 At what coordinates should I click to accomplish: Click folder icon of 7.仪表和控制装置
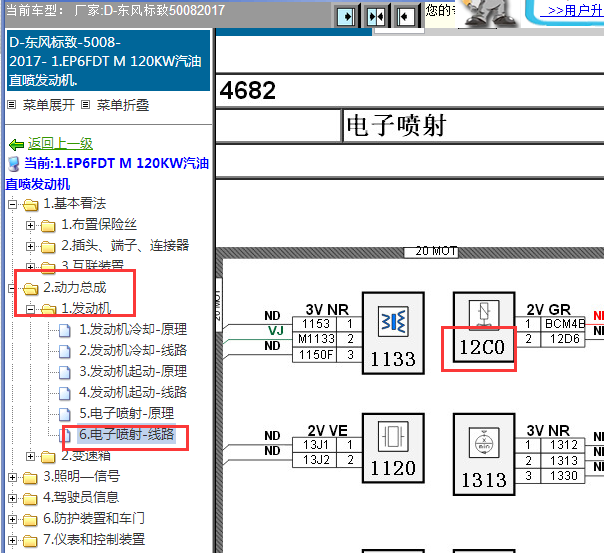pos(30,541)
